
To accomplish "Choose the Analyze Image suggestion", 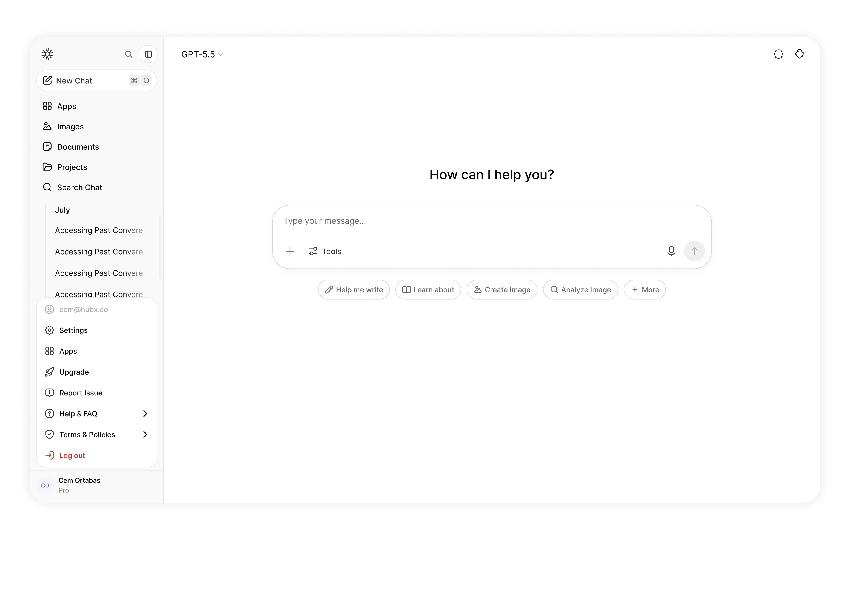I will tap(580, 290).
